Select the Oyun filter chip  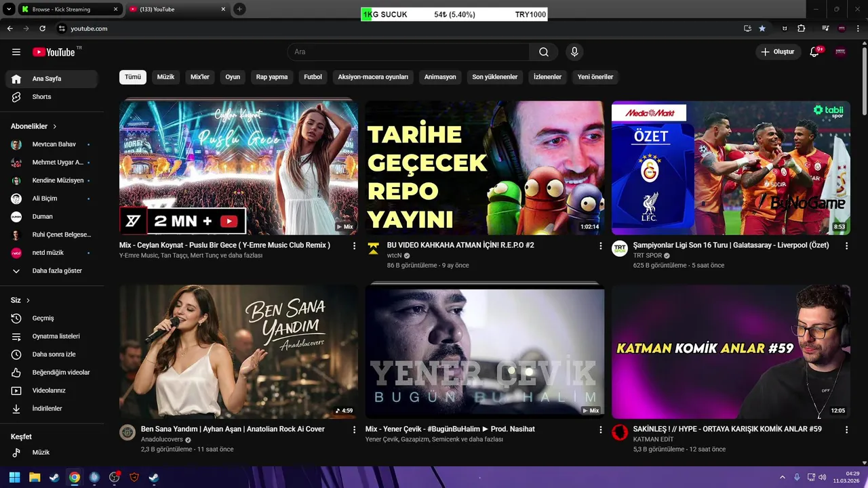click(233, 77)
